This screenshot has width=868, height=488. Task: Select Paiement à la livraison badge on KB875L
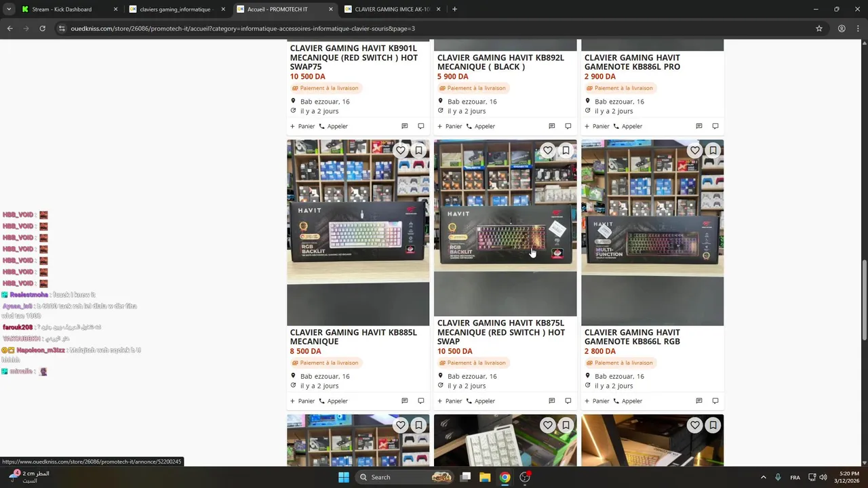472,363
